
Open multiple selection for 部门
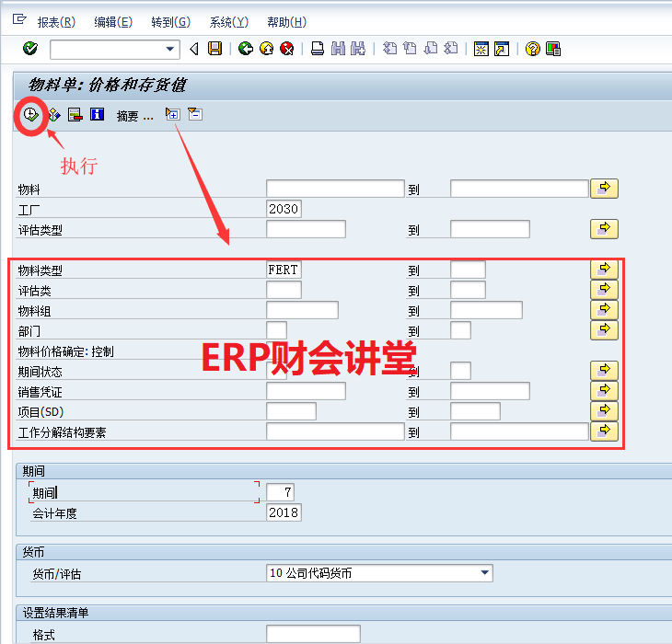604,330
